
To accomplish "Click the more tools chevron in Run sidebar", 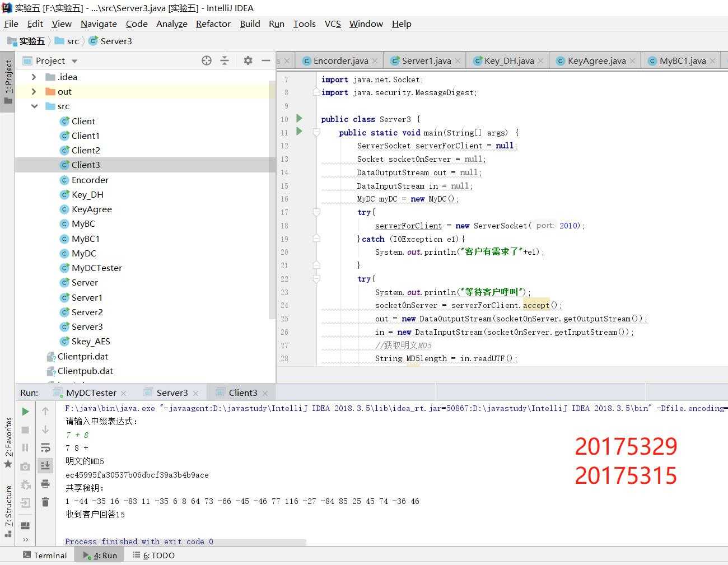I will [x=25, y=540].
